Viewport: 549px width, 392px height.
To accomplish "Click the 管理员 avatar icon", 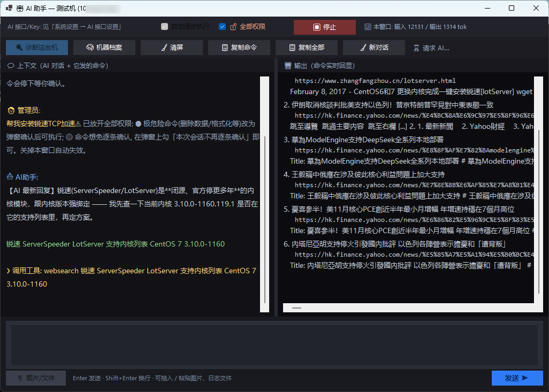I will (x=11, y=111).
